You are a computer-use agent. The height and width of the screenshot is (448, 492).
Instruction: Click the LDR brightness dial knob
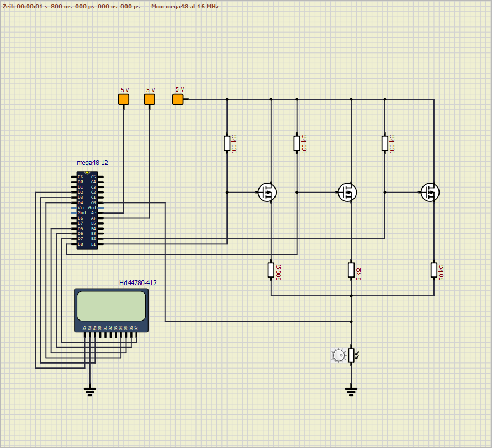[x=338, y=355]
